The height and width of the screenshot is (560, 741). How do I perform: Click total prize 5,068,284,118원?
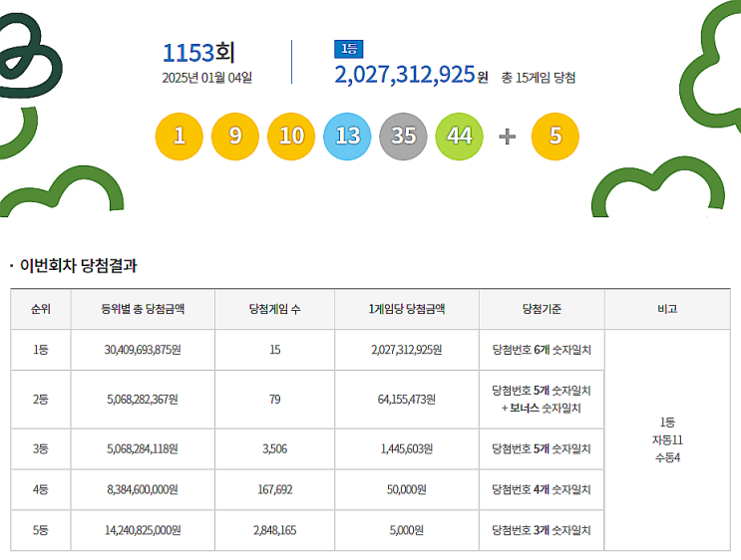143,449
